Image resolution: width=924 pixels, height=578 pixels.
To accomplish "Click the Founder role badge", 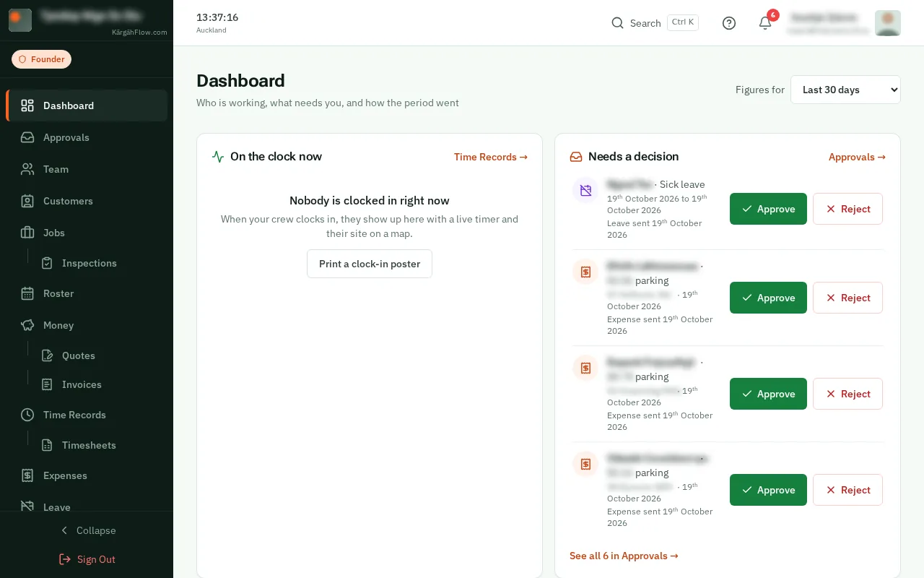I will tap(41, 59).
